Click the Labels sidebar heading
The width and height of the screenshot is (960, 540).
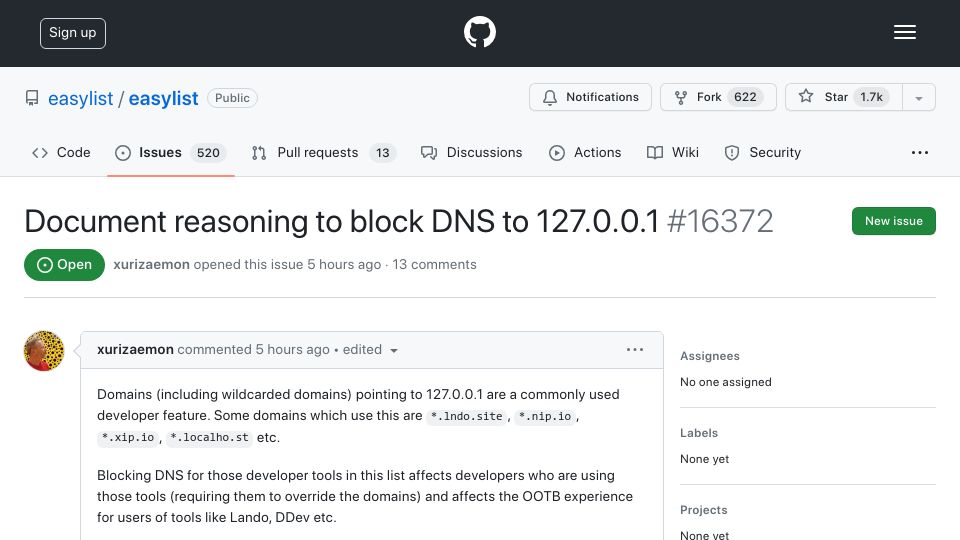click(699, 433)
